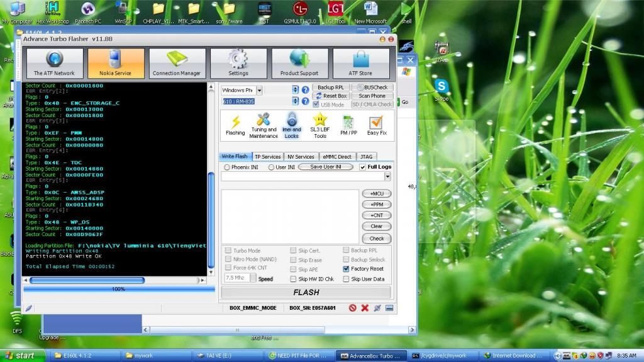Click the +PPM button
The height and width of the screenshot is (362, 644).
[377, 205]
